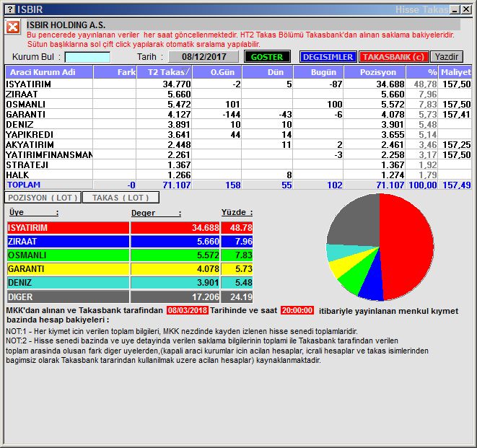Click the red ISYATIRIM legend bar

[x=68, y=228]
